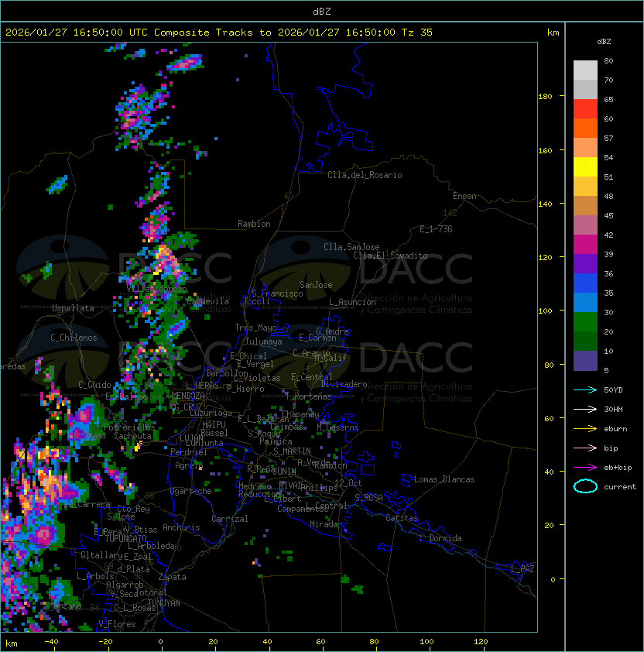
Task: Click the 'Capdevila' map label
Action: tap(207, 301)
